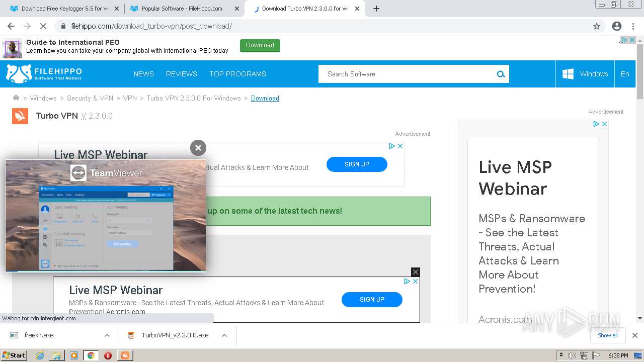Click the network icon in system tray
Screen dimensions: 644x362
coord(584,355)
